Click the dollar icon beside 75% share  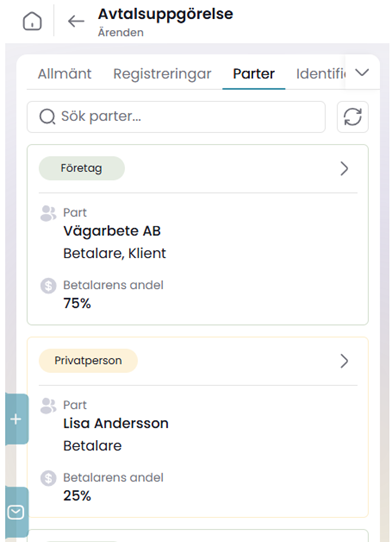pyautogui.click(x=48, y=286)
